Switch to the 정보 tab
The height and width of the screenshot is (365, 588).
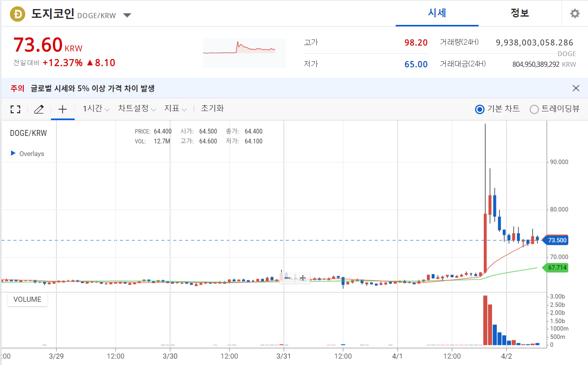pos(520,13)
